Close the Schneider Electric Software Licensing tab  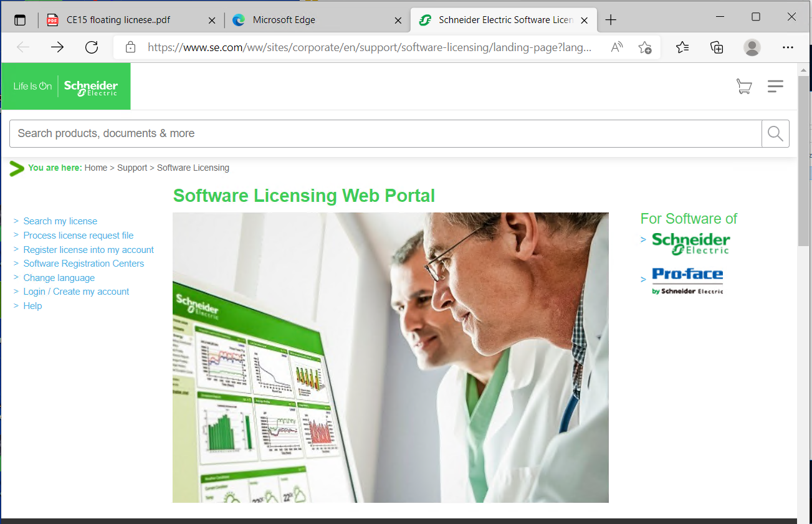click(585, 20)
